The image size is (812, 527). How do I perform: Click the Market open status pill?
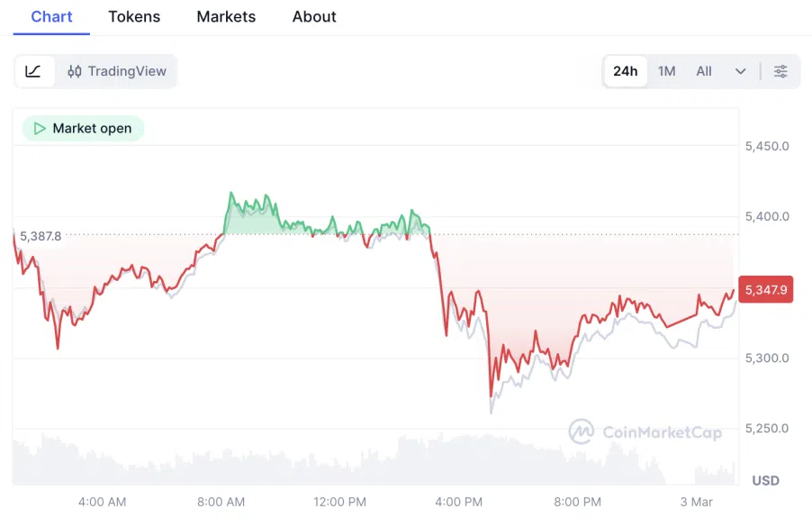pos(82,128)
